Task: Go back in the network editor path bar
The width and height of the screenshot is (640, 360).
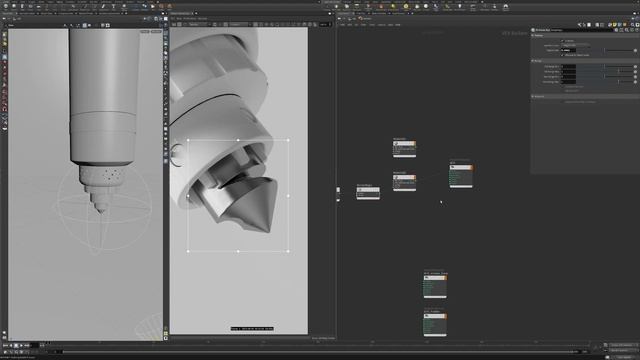Action: (x=339, y=18)
